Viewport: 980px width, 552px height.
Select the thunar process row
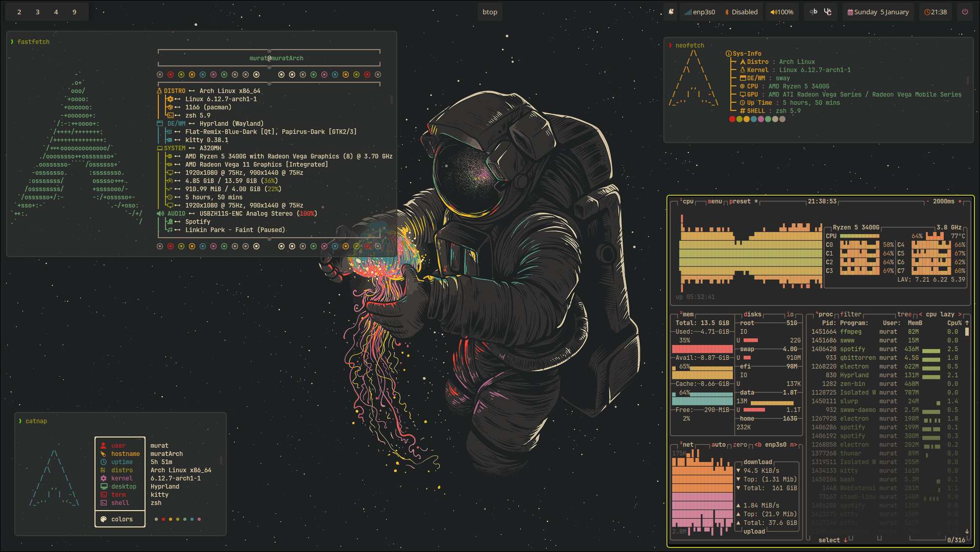[x=886, y=453]
